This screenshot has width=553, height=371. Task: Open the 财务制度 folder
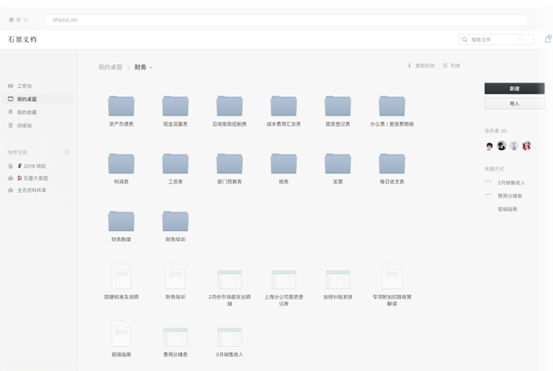(x=121, y=221)
